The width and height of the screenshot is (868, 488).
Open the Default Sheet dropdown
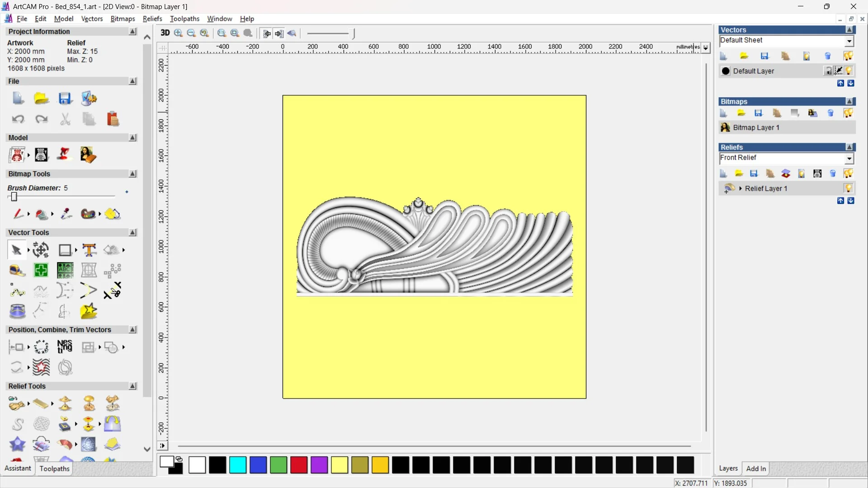point(849,41)
